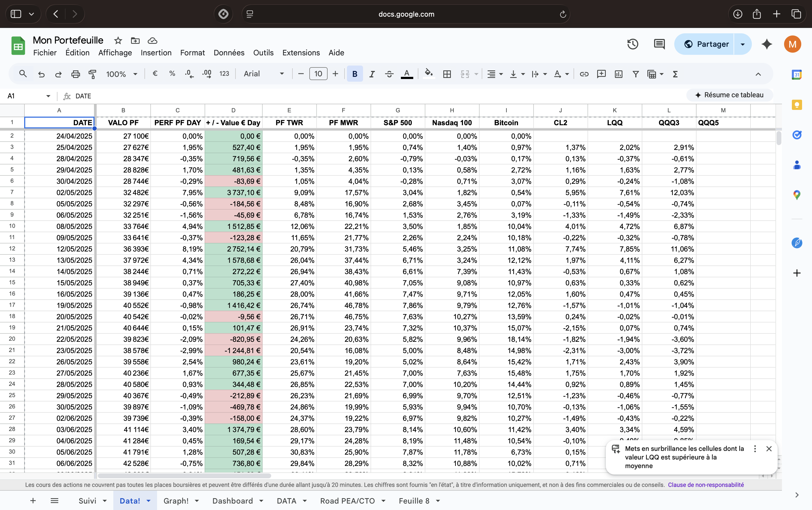Open comments history icon

coord(659,44)
